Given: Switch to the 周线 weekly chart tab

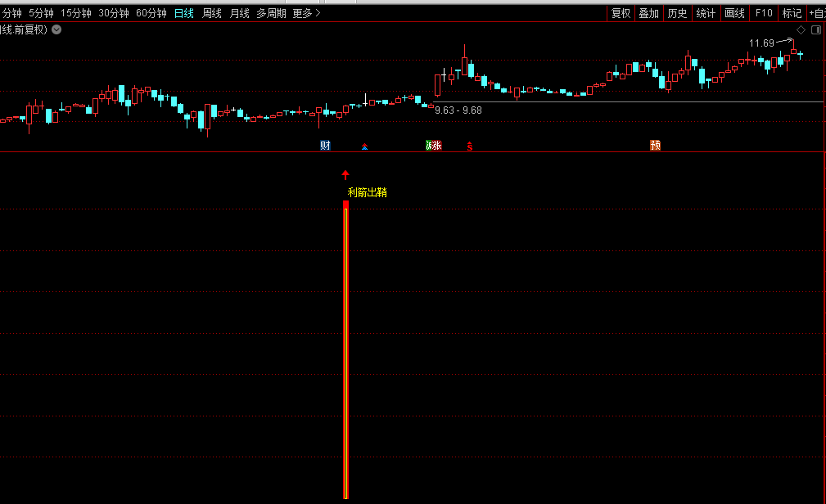Looking at the screenshot, I should [x=212, y=13].
